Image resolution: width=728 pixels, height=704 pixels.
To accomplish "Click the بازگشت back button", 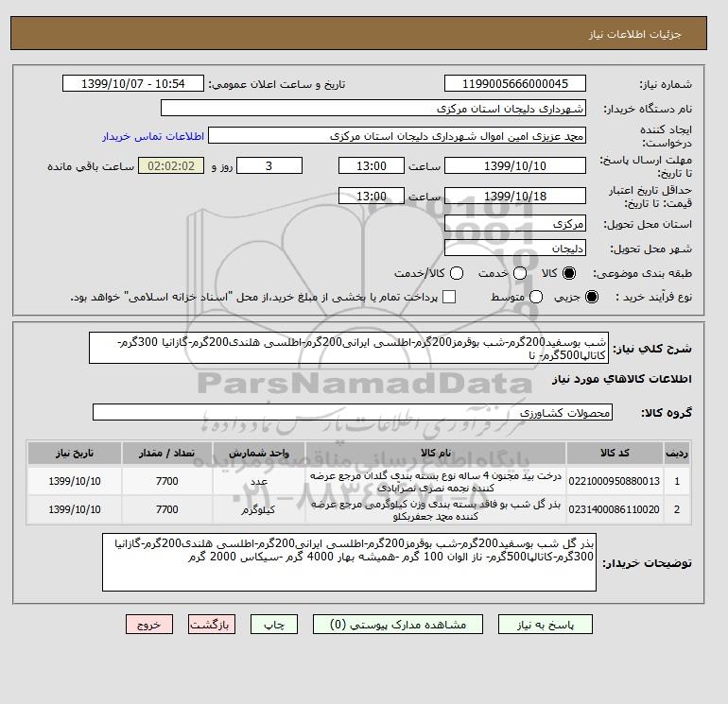I will pyautogui.click(x=212, y=625).
